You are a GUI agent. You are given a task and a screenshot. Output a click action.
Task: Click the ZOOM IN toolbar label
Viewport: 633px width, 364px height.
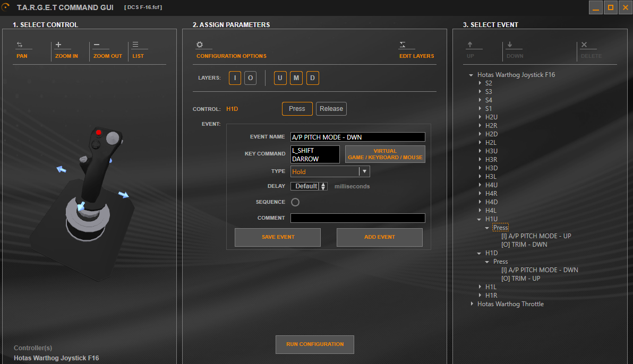click(66, 56)
